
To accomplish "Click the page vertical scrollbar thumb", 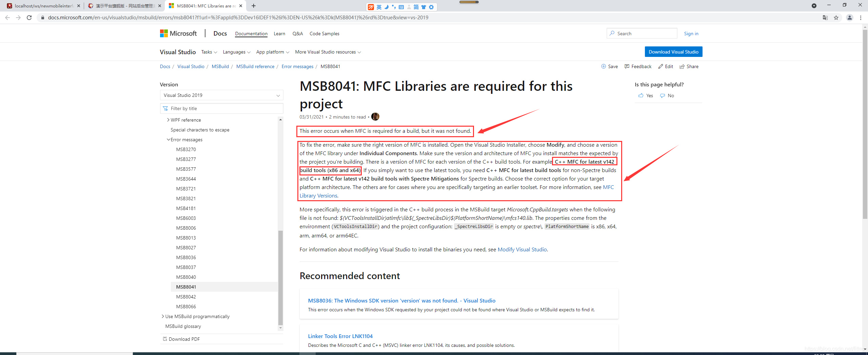I will click(865, 124).
